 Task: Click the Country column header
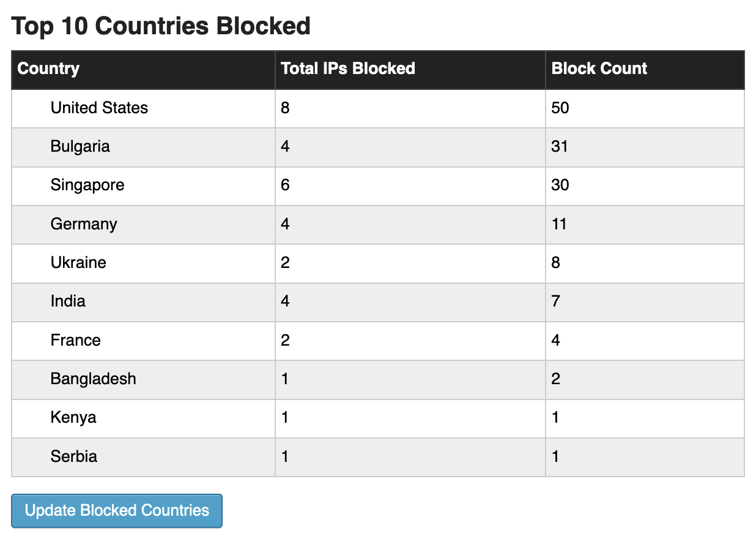(x=48, y=69)
